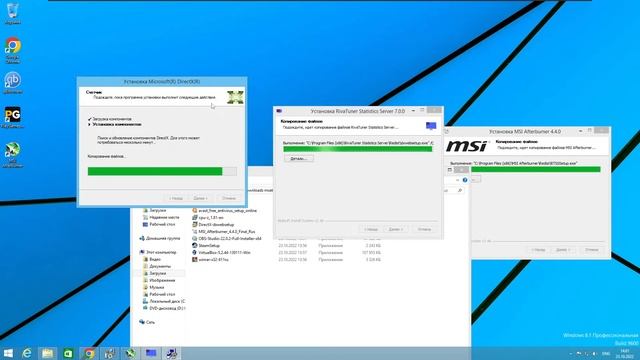Viewport: 640px width, 360px height.
Task: Click the DirectX installer title bar
Action: pyautogui.click(x=162, y=82)
